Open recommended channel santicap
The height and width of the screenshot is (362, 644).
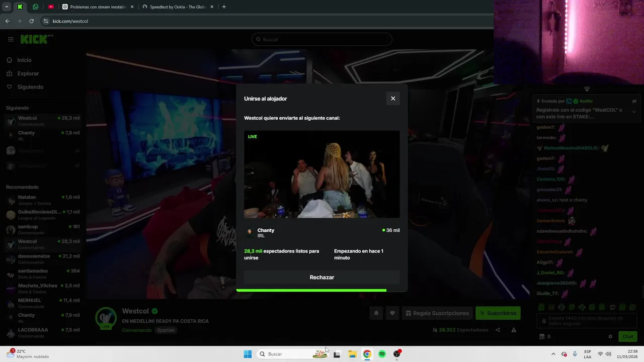point(43,230)
